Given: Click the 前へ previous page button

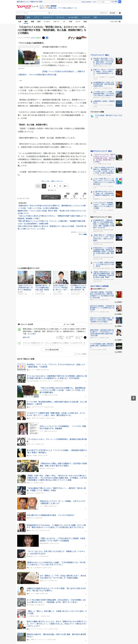Looking at the screenshot, I should coord(38,186).
